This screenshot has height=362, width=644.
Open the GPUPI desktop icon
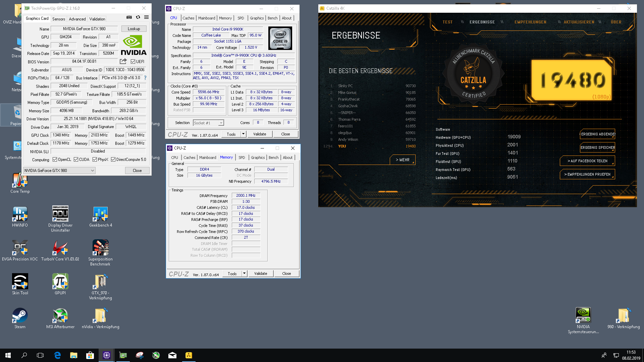[x=60, y=285]
